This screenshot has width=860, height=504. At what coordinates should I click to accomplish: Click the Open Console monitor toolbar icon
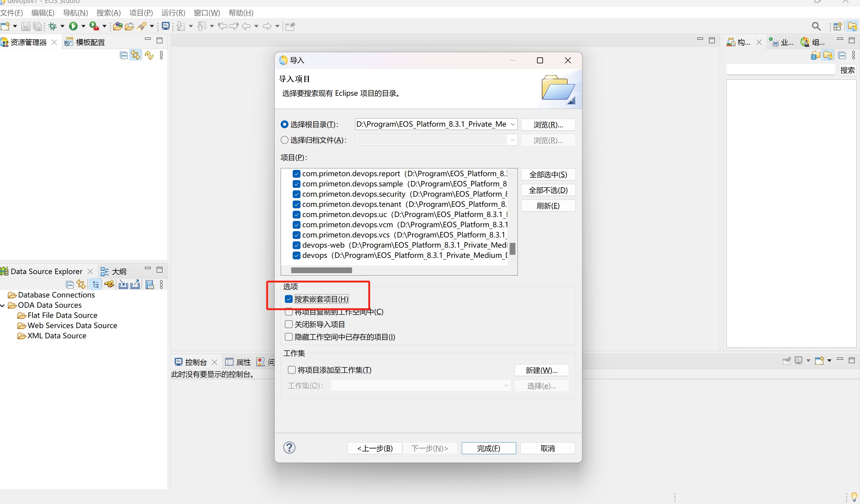(x=166, y=26)
